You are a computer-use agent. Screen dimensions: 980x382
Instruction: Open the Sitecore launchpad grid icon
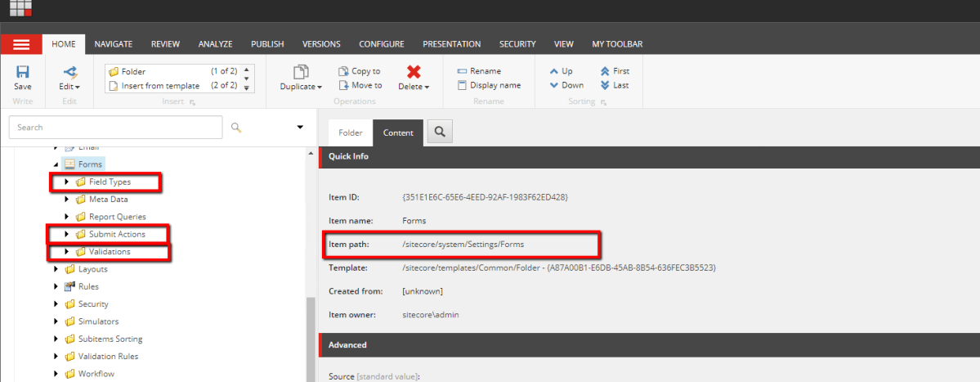(x=20, y=8)
